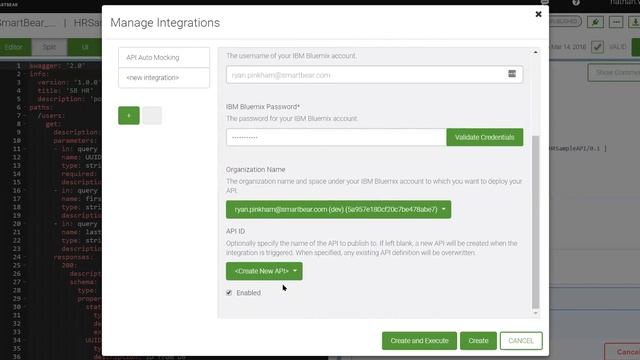This screenshot has height=360, width=640.
Task: Select API Auto Mocking integration
Action: (164, 58)
